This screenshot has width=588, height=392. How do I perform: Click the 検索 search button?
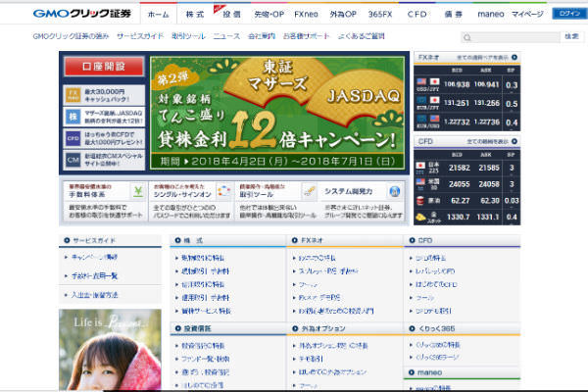click(x=571, y=36)
